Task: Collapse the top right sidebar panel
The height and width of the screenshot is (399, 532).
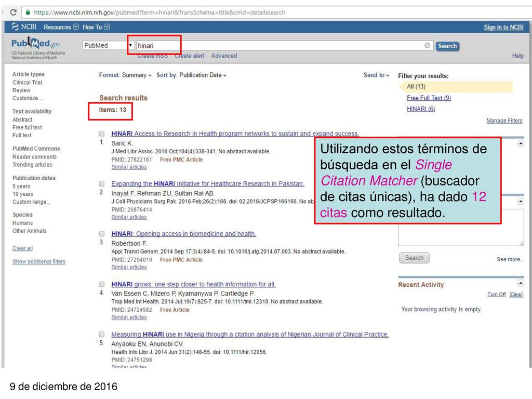Action: 521,143
